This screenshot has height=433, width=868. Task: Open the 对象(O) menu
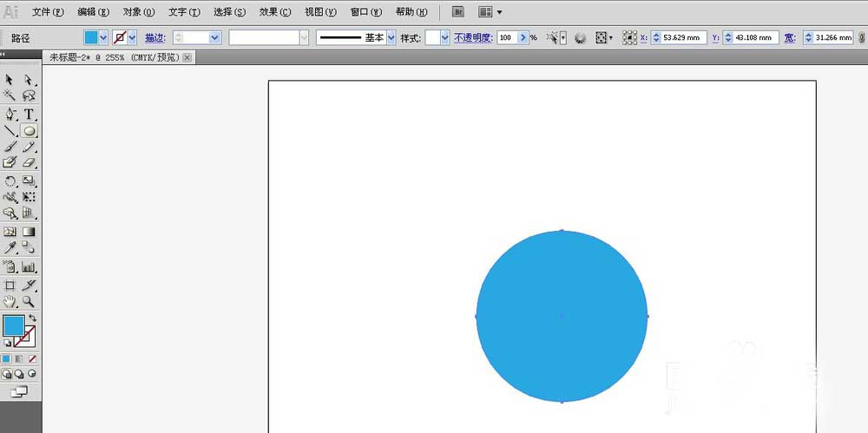(x=139, y=11)
